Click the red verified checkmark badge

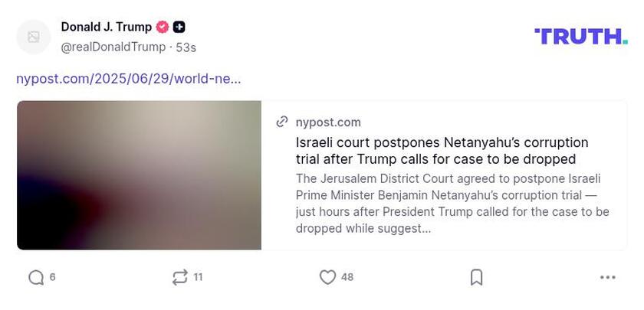[163, 27]
